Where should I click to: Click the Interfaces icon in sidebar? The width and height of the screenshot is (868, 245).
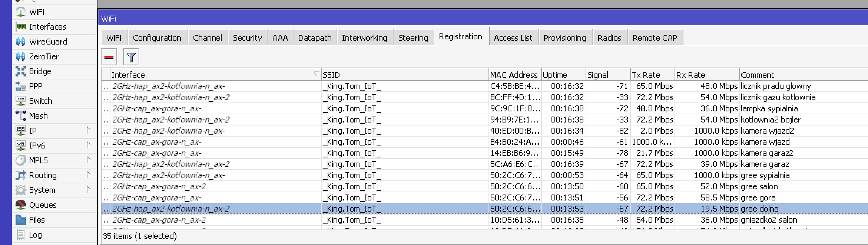[21, 27]
